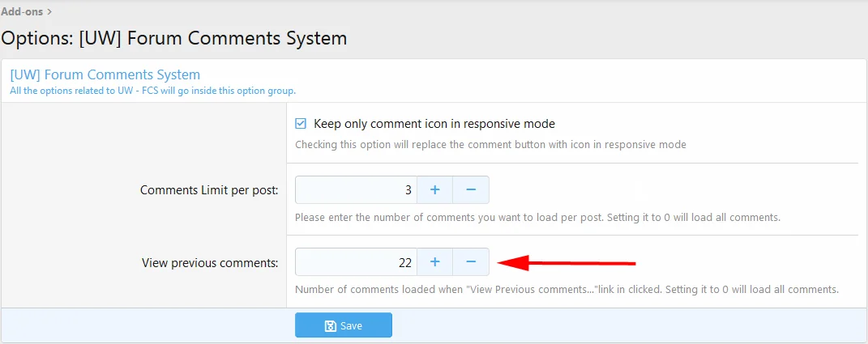Click the option group description about UW - FCS
Viewport: 868px width, 344px height.
click(153, 91)
